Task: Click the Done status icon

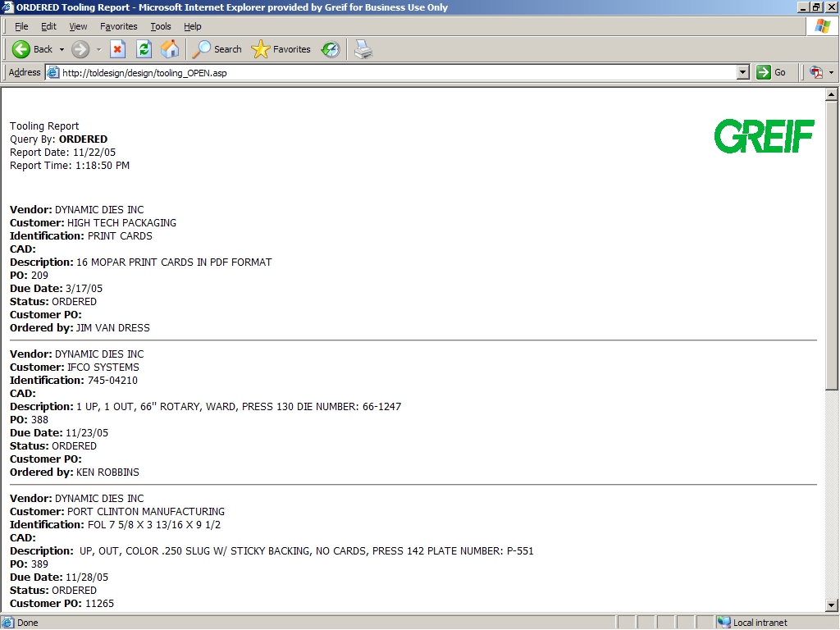Action: pyautogui.click(x=7, y=623)
